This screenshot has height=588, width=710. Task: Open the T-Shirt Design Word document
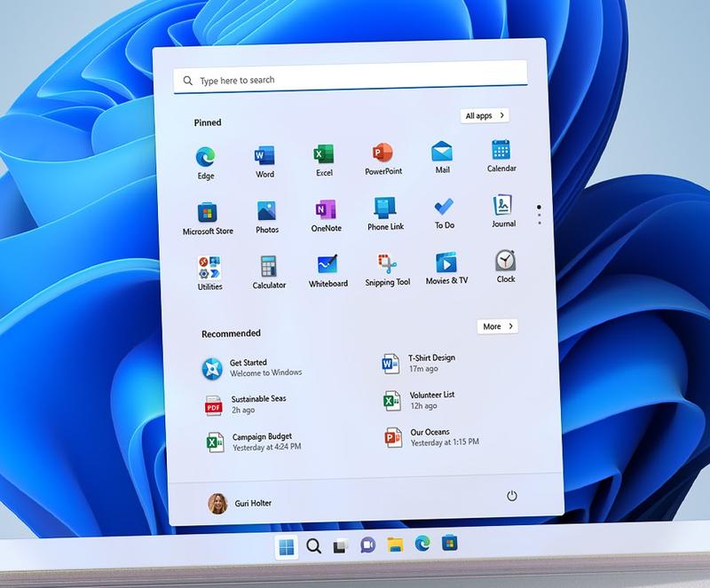(x=418, y=363)
